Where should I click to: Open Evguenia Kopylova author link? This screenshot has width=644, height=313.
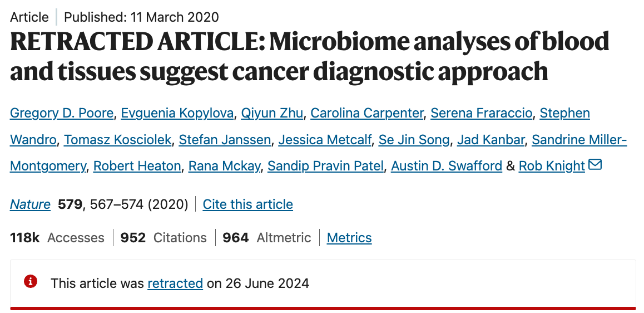tap(178, 113)
